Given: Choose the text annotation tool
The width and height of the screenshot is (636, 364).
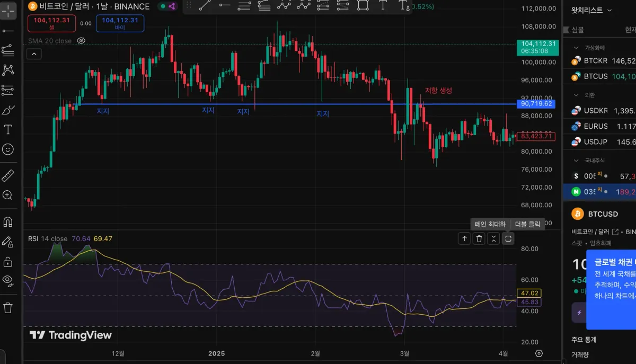Looking at the screenshot, I should (8, 129).
